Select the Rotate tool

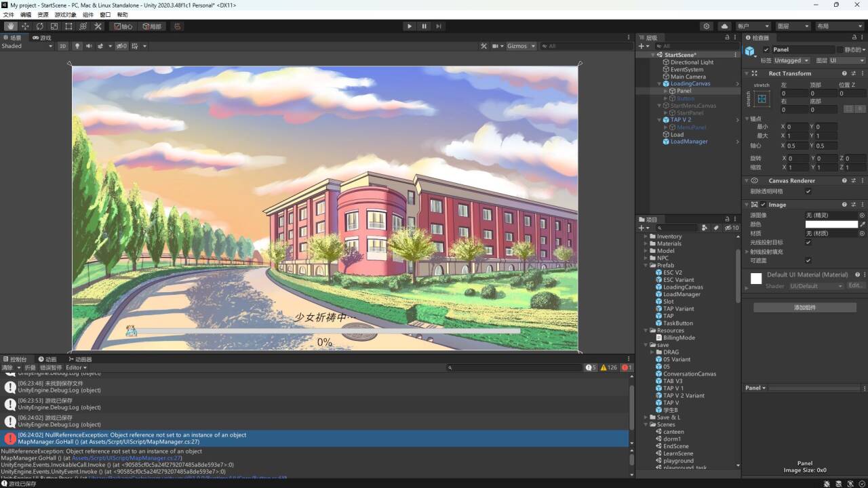(x=39, y=26)
